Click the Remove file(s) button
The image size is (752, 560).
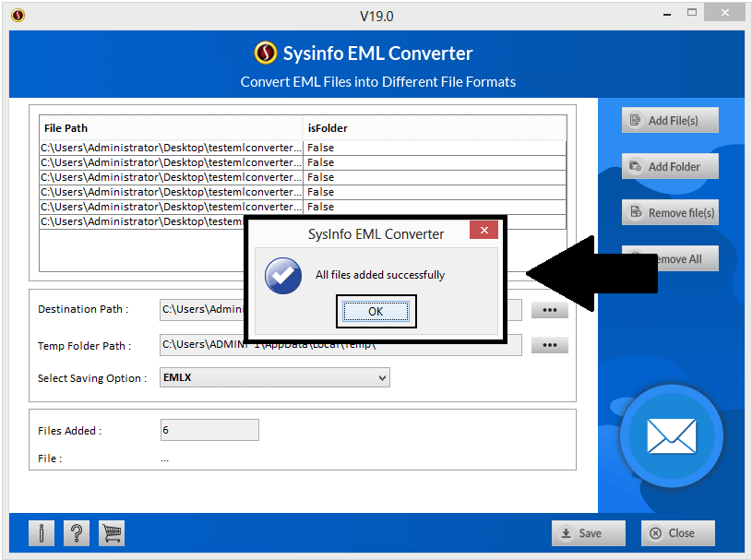click(x=670, y=212)
